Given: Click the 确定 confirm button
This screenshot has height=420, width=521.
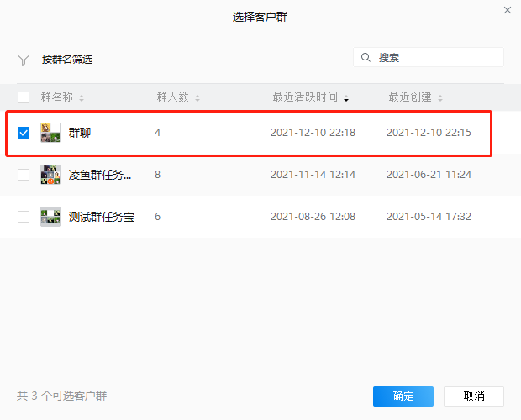Looking at the screenshot, I should coord(403,396).
